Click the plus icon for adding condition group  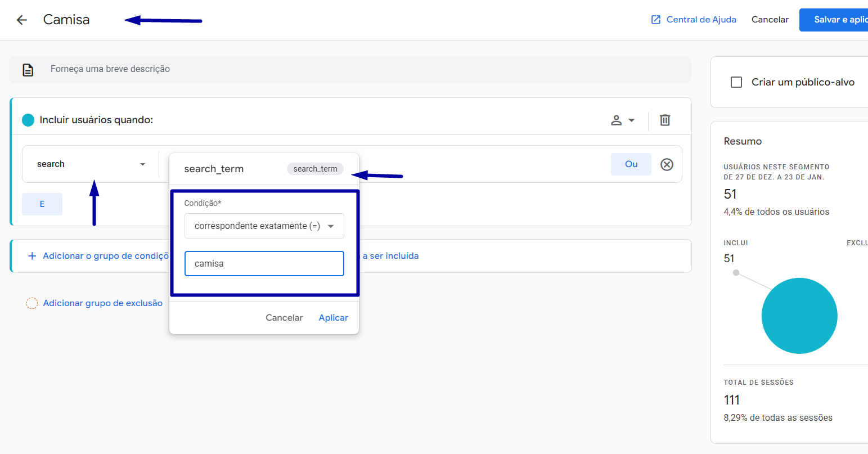[x=32, y=256]
